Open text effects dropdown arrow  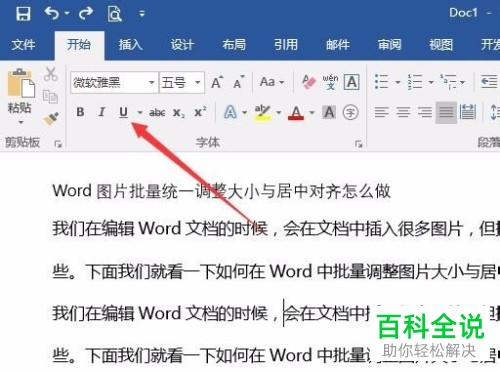coord(245,113)
